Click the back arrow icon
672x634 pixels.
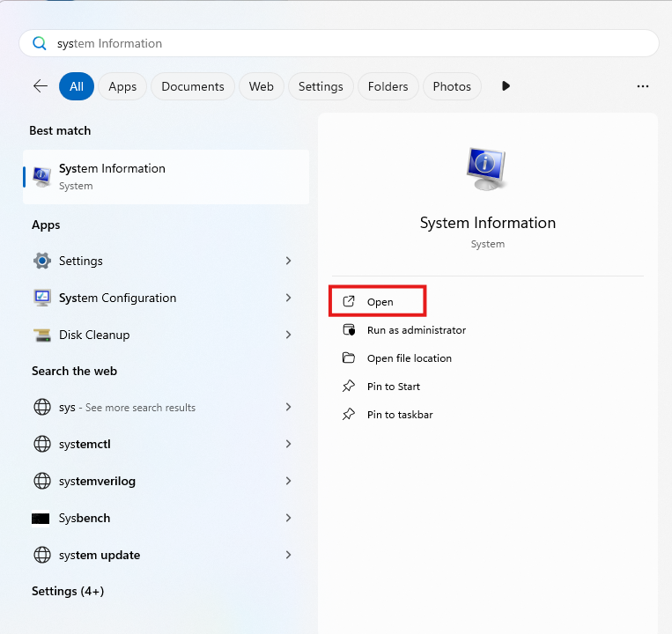tap(40, 86)
